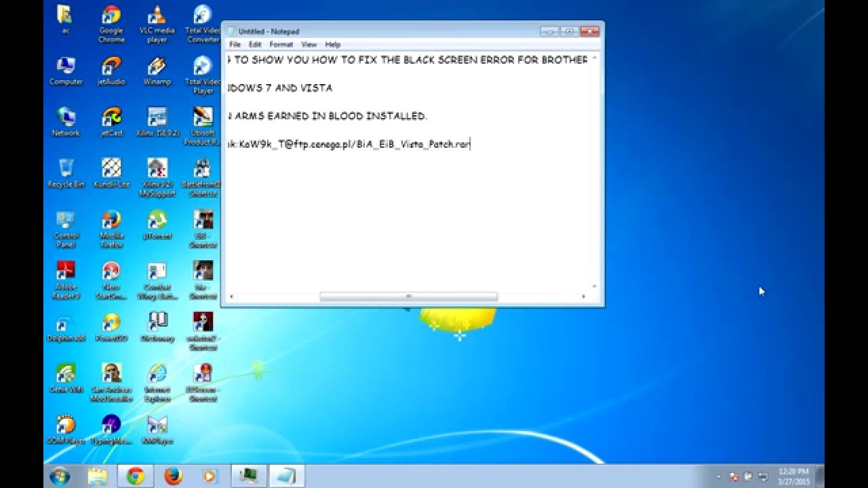Switch to Notepad taskbar button
This screenshot has width=868, height=488.
point(286,476)
